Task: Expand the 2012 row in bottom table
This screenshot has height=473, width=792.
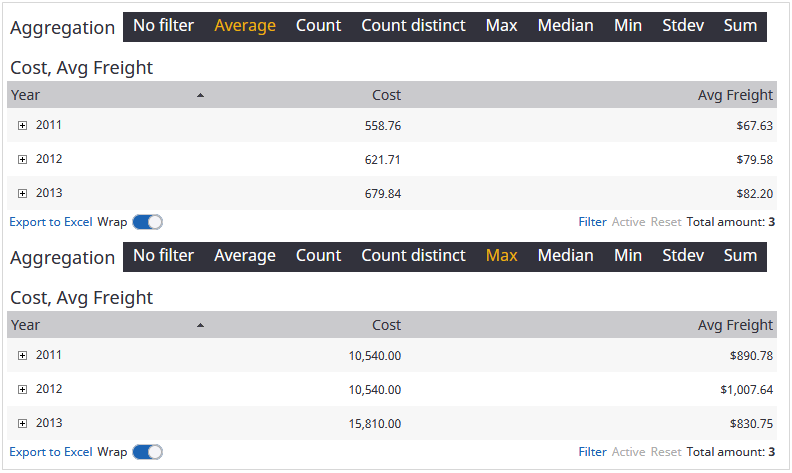Action: (22, 390)
